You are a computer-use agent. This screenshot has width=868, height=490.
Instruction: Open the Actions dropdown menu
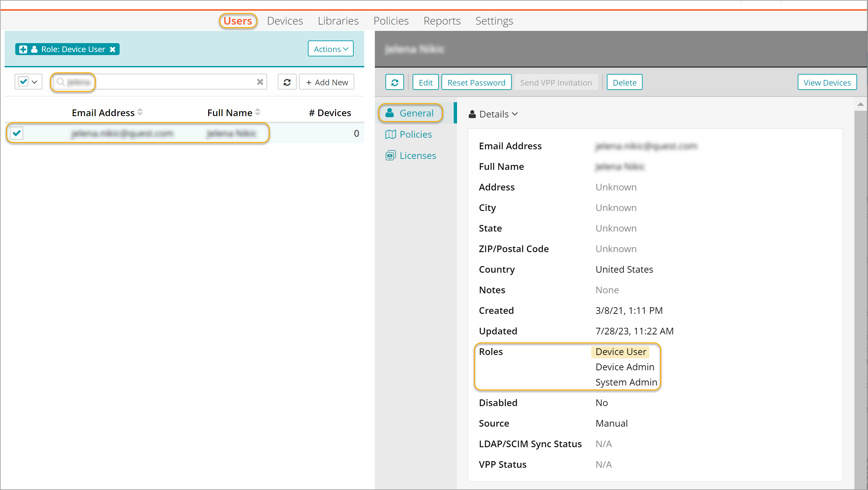click(330, 49)
